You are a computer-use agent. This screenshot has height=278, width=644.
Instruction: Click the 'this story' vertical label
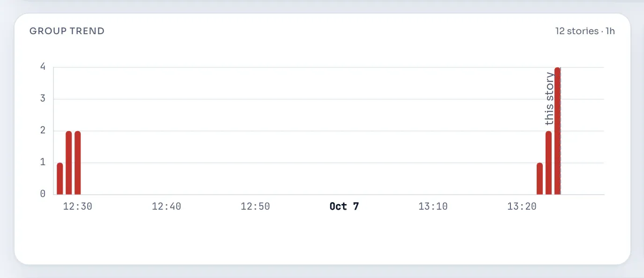pyautogui.click(x=549, y=99)
